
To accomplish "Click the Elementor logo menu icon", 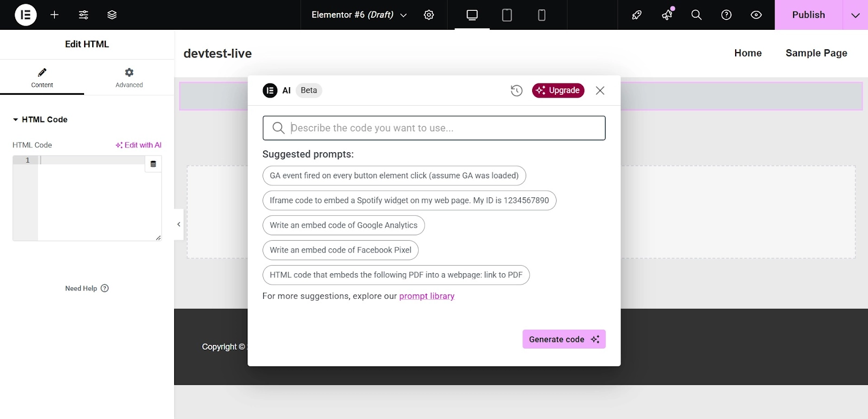I will [x=25, y=15].
